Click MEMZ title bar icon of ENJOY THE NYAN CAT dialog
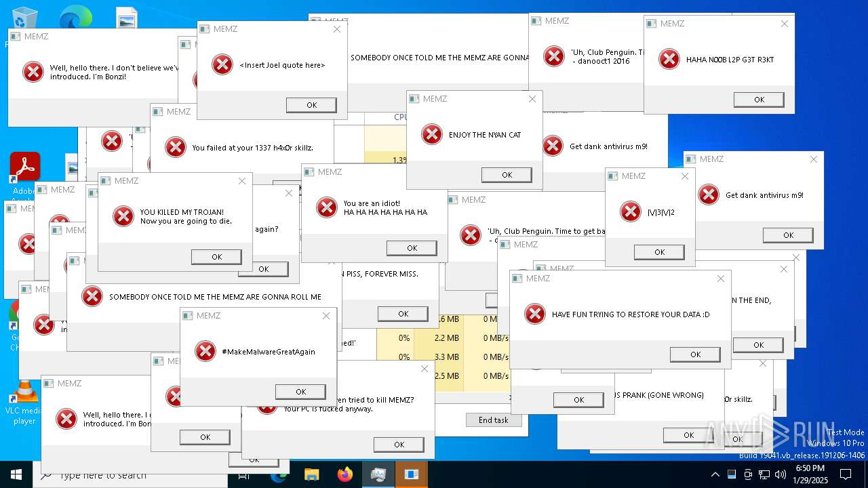The image size is (868, 488). click(414, 99)
